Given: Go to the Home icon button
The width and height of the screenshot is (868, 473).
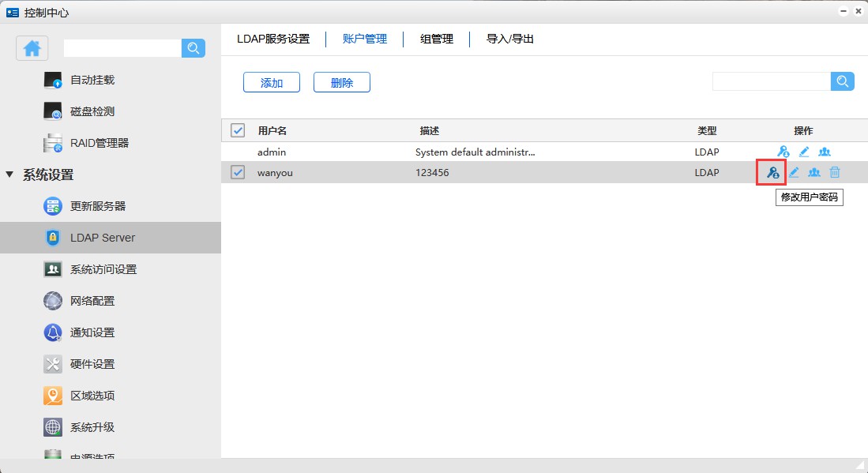Looking at the screenshot, I should (32, 48).
